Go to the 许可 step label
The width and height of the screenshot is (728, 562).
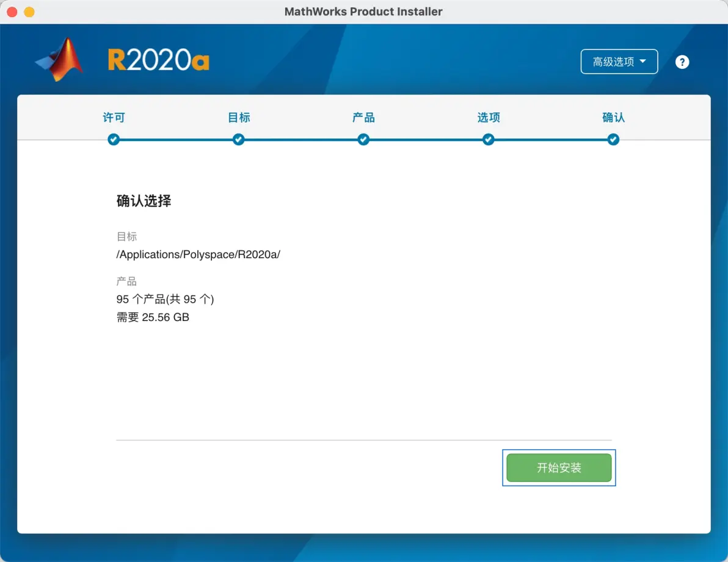[x=114, y=117]
